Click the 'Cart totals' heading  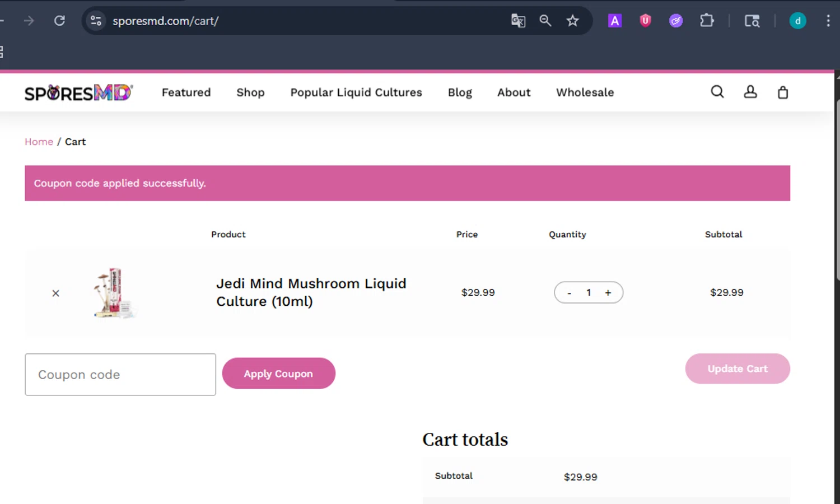click(x=465, y=440)
